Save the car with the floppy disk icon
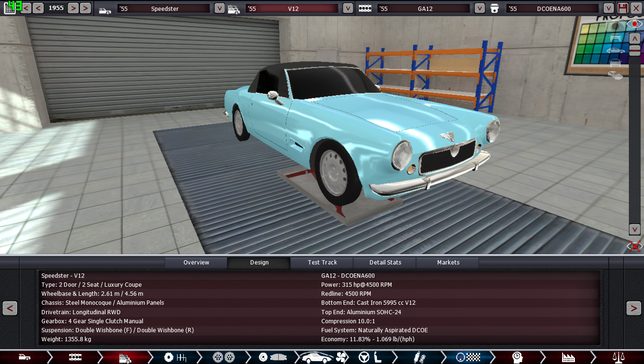 pos(623,8)
